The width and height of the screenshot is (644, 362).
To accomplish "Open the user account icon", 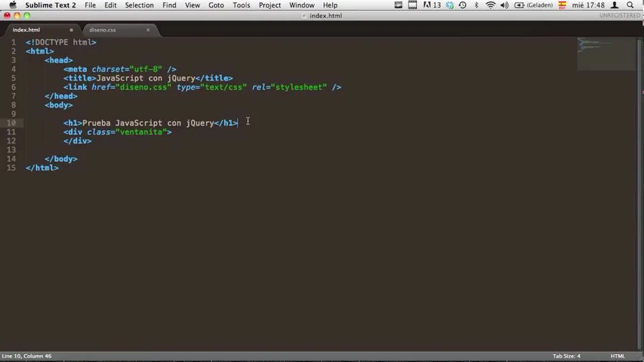I will (614, 5).
